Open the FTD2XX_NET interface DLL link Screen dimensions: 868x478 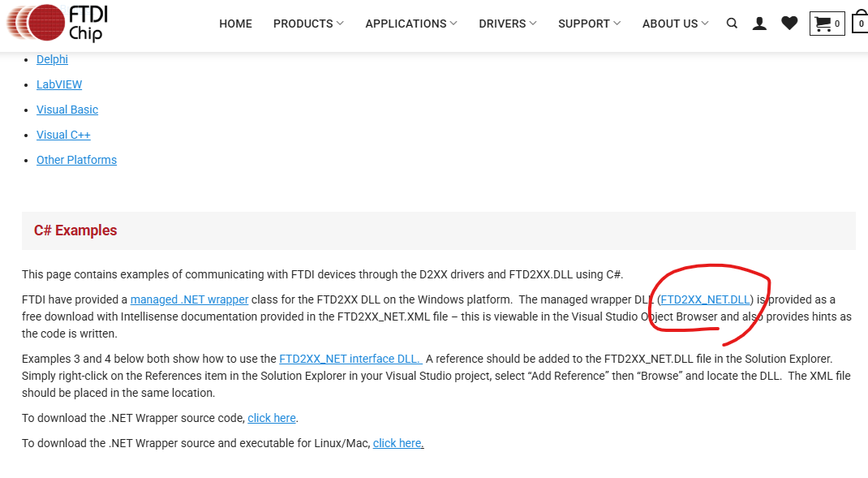click(350, 358)
